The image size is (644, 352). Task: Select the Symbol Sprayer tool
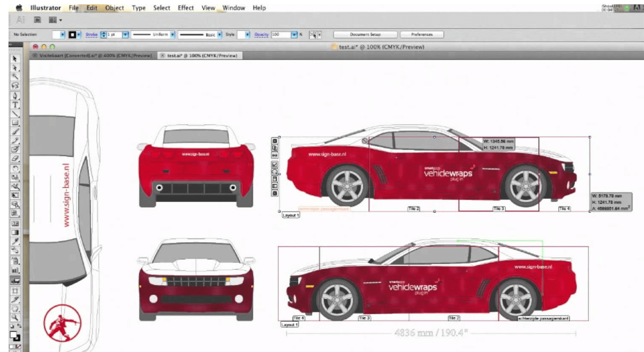[x=15, y=261]
